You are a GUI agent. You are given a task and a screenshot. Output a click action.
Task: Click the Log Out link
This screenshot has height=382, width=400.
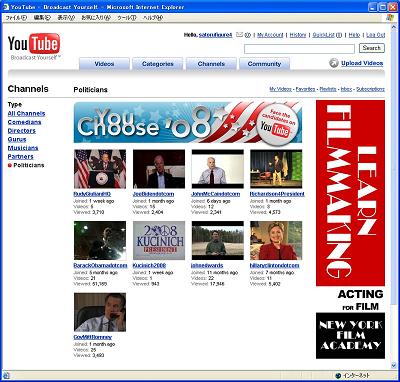376,35
